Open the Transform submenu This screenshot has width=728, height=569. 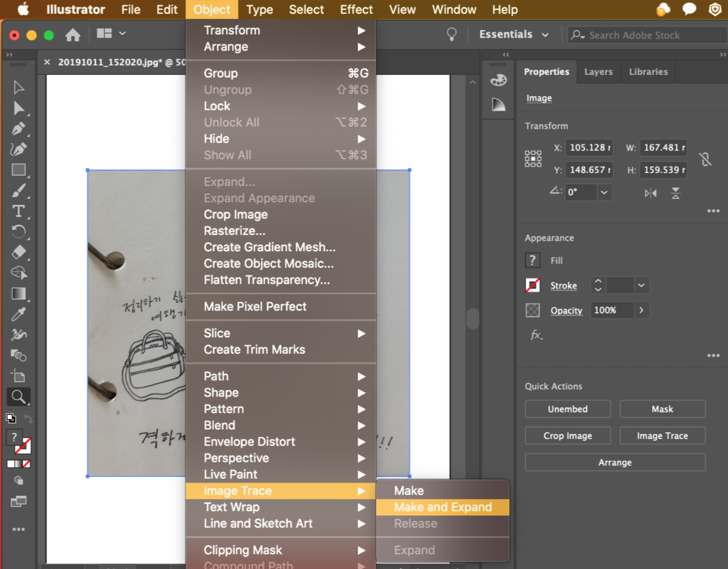click(281, 30)
